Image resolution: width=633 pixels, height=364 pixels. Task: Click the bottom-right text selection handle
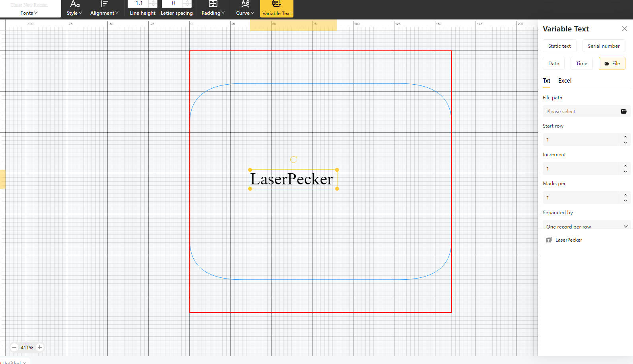pyautogui.click(x=337, y=189)
